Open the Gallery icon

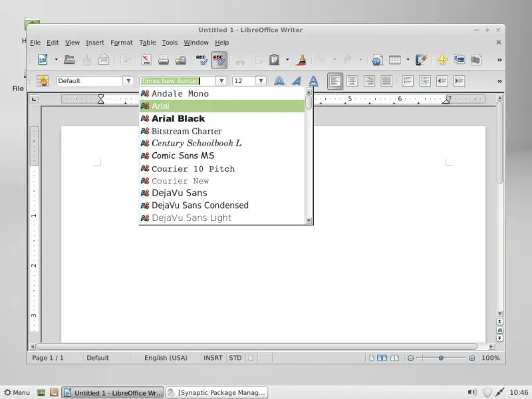pyautogui.click(x=460, y=60)
